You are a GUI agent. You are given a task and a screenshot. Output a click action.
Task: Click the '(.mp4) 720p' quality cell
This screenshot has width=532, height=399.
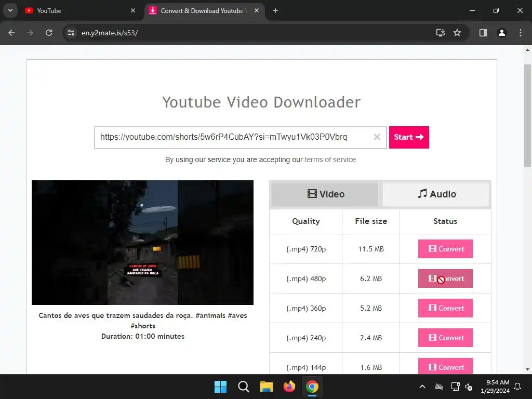[306, 249]
